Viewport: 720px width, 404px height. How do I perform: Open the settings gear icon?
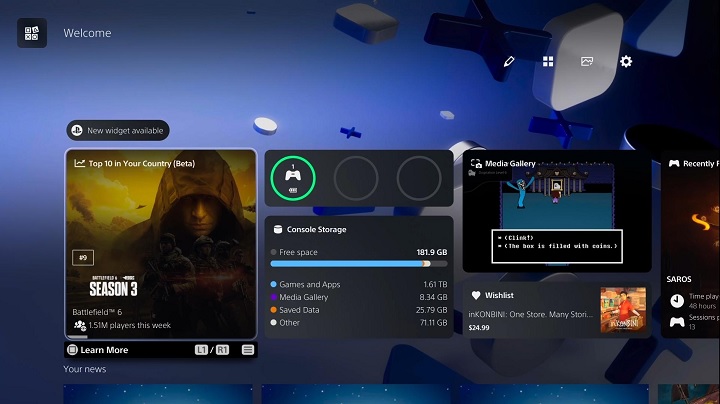(x=626, y=62)
